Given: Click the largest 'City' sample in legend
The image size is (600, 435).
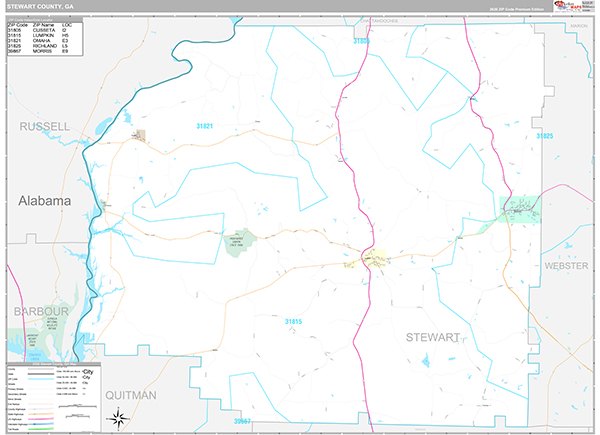Looking at the screenshot, I should click(88, 371).
